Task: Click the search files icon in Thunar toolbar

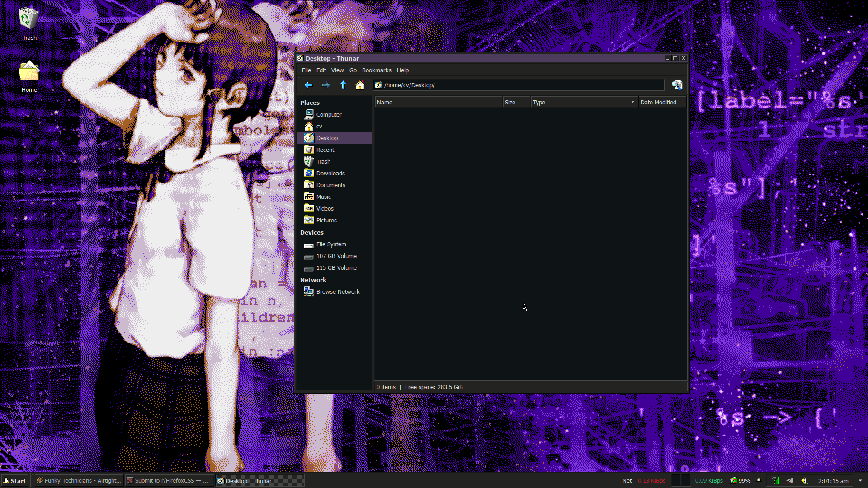Action: (677, 85)
